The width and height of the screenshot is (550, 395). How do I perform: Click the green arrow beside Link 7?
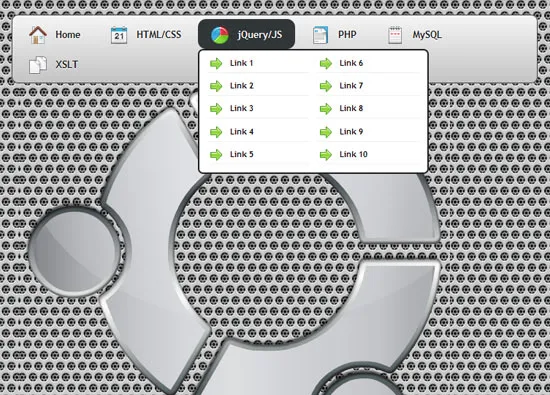pos(326,86)
